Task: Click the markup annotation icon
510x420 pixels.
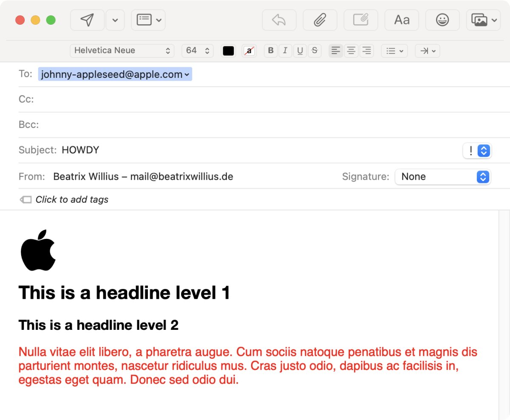Action: 360,20
